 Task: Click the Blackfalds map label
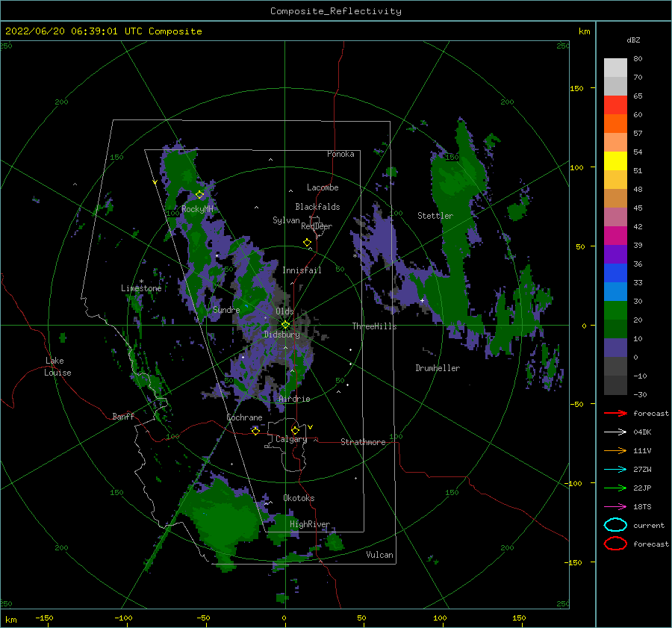(x=317, y=207)
